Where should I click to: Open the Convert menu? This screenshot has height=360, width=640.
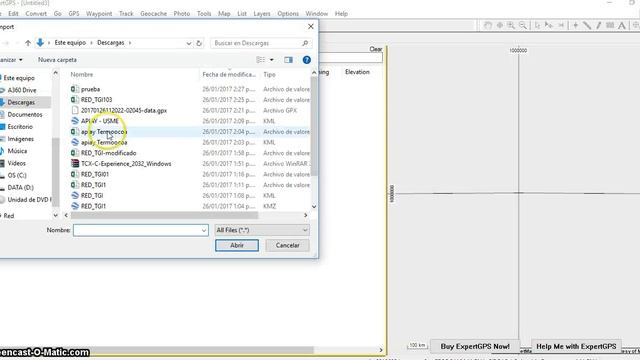click(x=36, y=13)
